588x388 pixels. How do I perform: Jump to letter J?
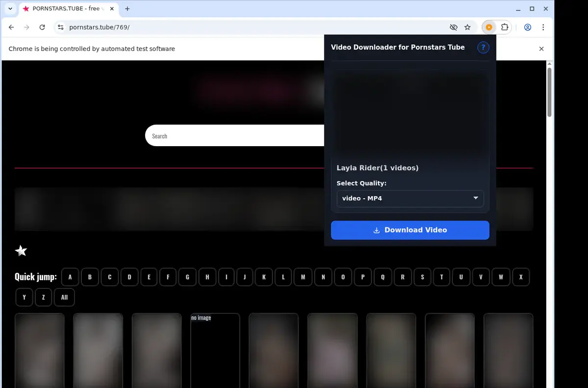245,277
